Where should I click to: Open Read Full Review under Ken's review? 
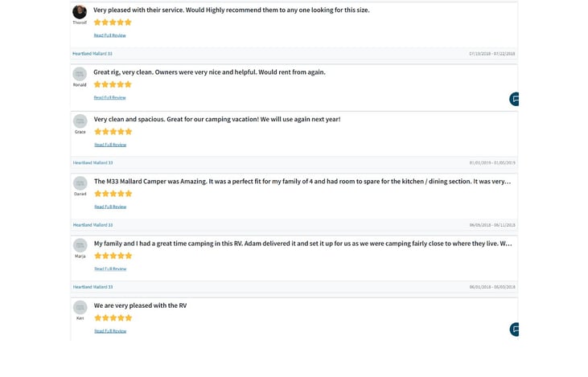pos(110,330)
